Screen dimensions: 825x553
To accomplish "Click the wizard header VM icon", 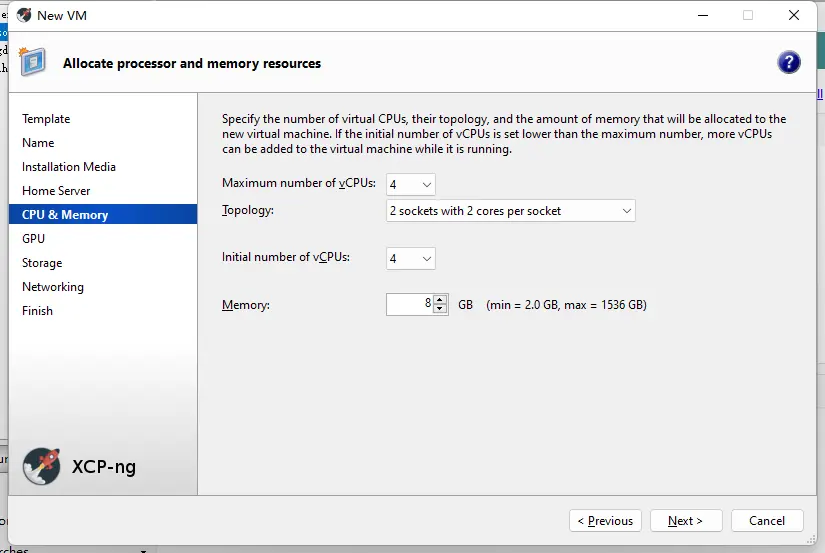I will [33, 62].
